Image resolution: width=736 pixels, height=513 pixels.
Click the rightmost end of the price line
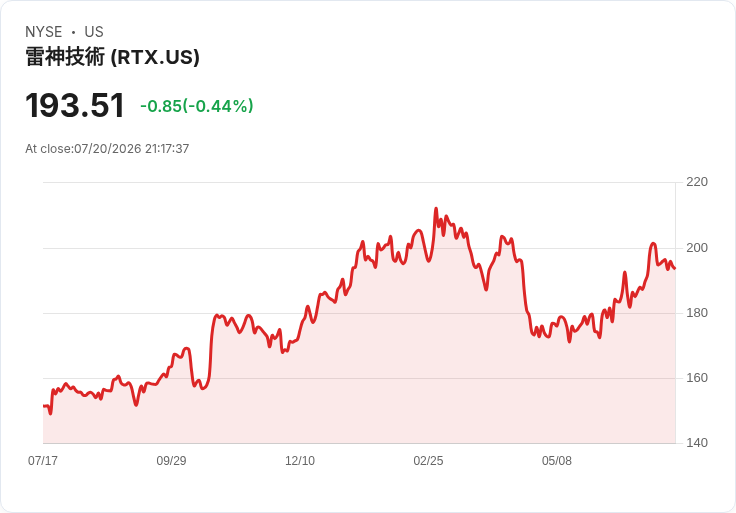point(675,268)
